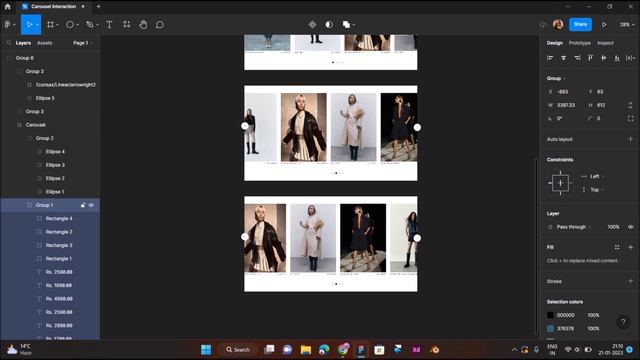Switch to the Assets tab
Image resolution: width=640 pixels, height=360 pixels.
44,43
